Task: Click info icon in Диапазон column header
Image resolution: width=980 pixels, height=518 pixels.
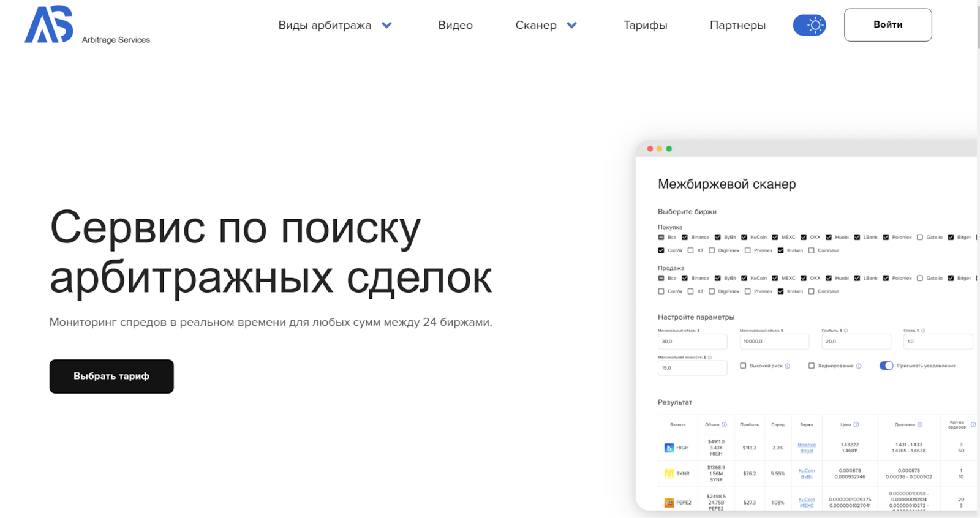Action: point(920,425)
